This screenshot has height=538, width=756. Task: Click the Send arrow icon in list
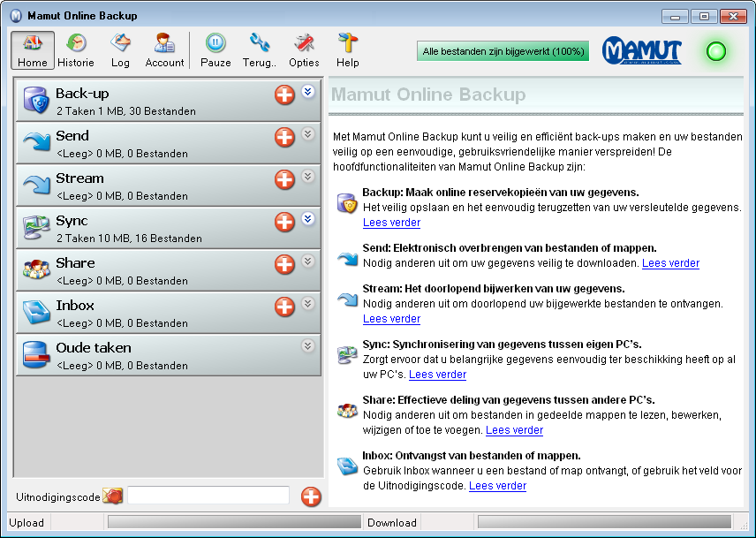[36, 143]
